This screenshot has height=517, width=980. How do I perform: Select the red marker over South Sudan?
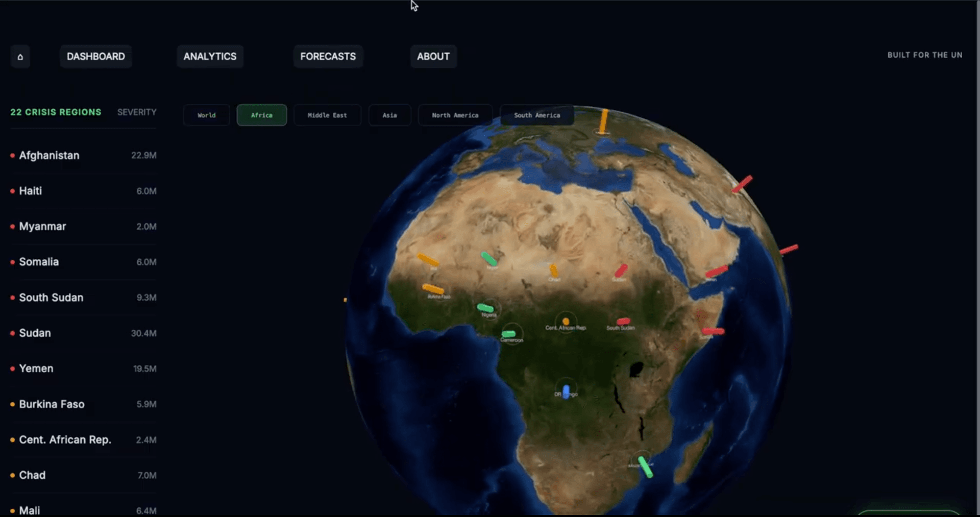pos(624,319)
